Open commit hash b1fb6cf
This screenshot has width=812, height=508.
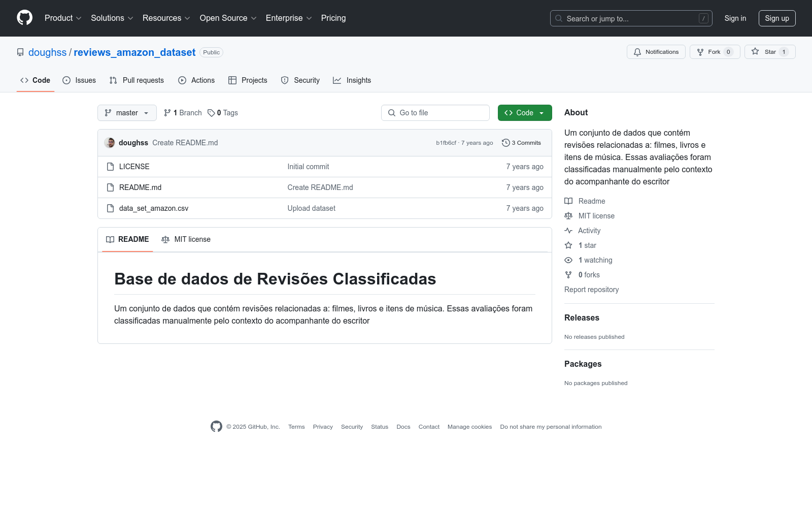pos(446,143)
